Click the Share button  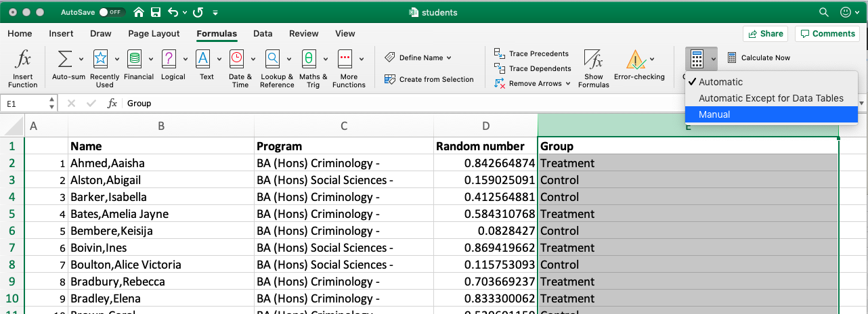765,34
